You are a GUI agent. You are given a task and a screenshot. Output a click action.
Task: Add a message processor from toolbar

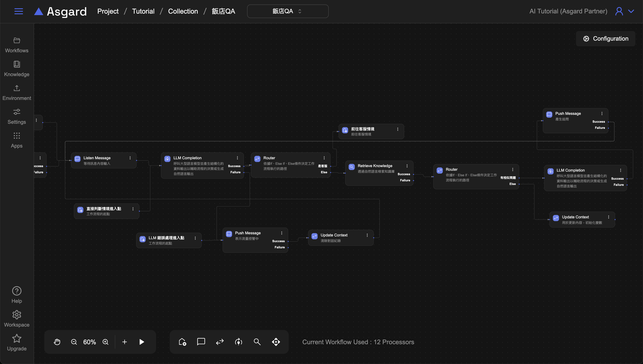click(x=201, y=342)
